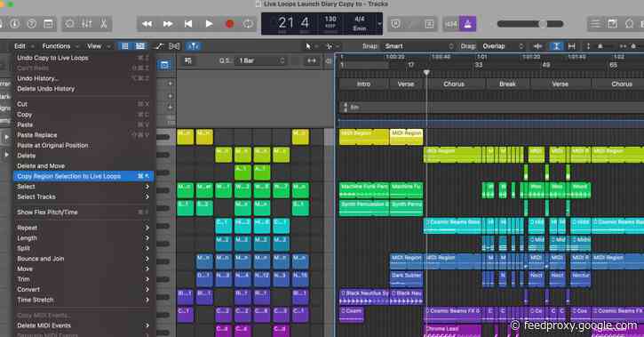Select Paste Replace in Edit menu
This screenshot has width=644, height=337.
coord(83,135)
